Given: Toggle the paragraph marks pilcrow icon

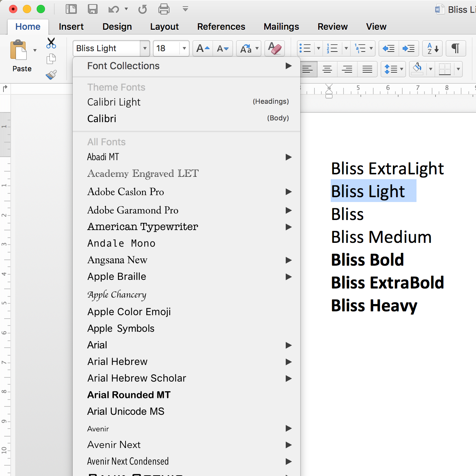Looking at the screenshot, I should (456, 48).
